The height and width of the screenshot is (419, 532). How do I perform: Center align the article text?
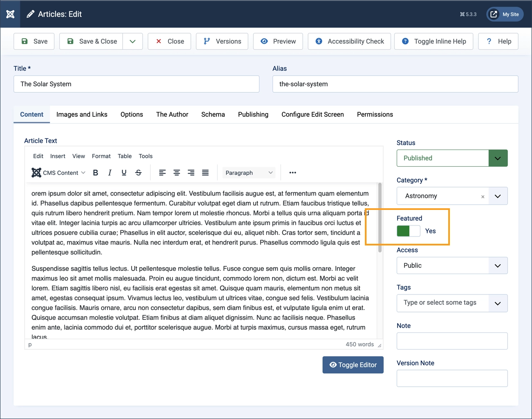(177, 173)
